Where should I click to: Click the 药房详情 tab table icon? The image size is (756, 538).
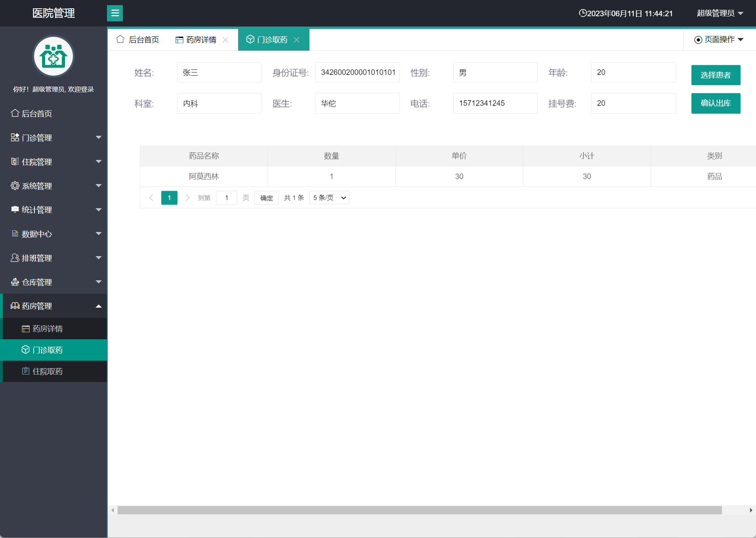coord(179,40)
